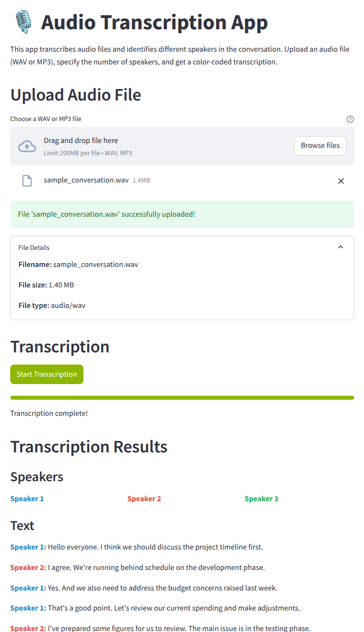
Task: Click the Transcription Results heading
Action: click(x=89, y=447)
